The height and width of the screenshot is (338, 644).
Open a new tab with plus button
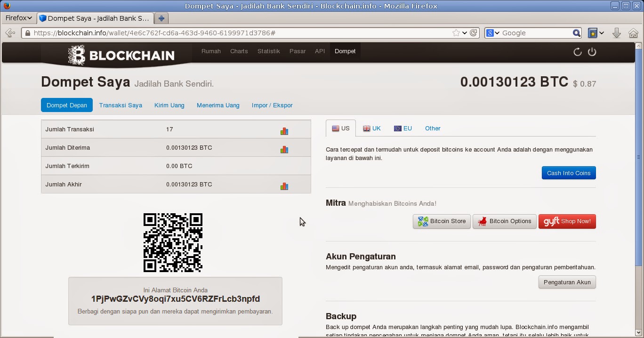161,18
